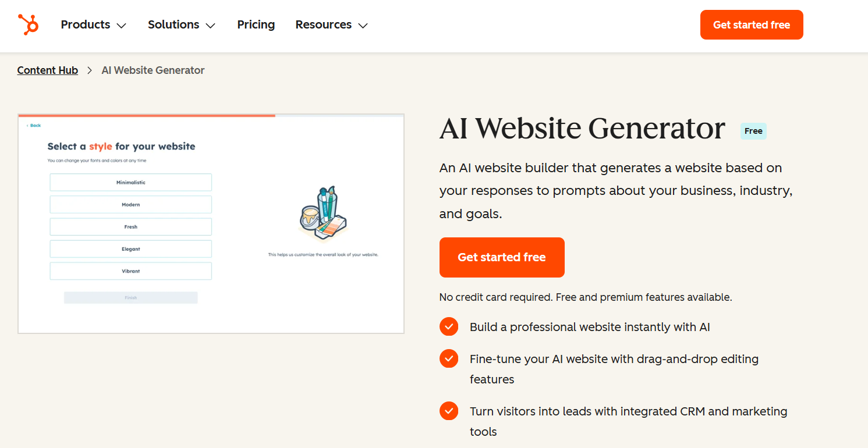
Task: Expand the Products dropdown menu
Action: [93, 24]
